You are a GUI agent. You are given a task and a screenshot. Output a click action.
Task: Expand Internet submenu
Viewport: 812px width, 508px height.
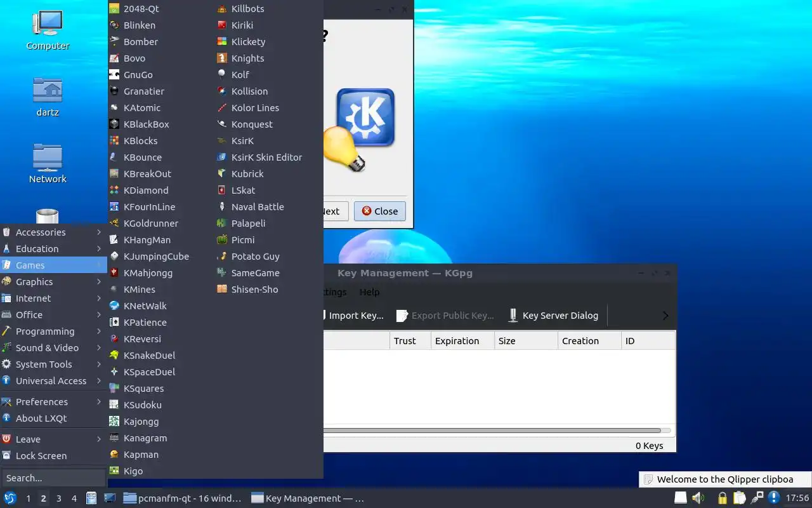click(53, 298)
